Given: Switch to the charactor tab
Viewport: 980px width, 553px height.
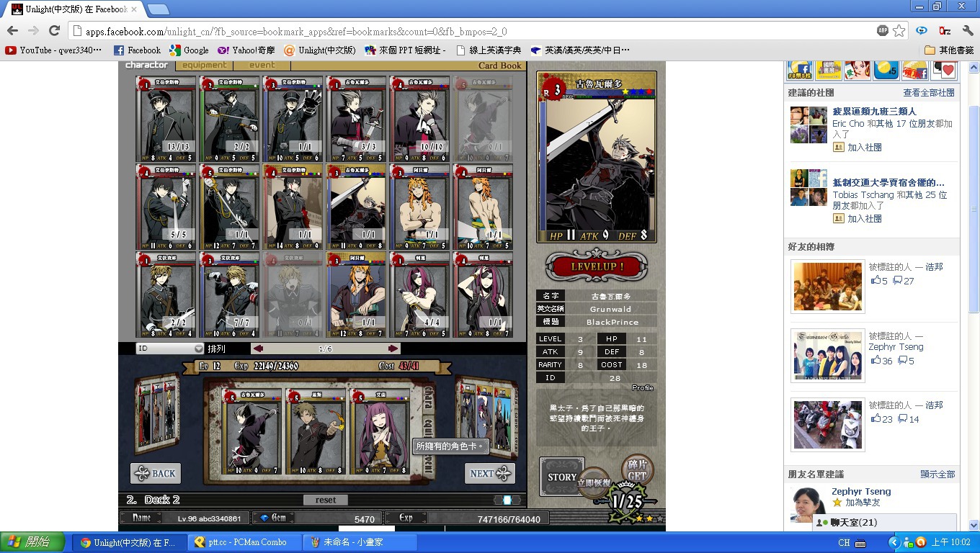Looking at the screenshot, I should coord(146,66).
